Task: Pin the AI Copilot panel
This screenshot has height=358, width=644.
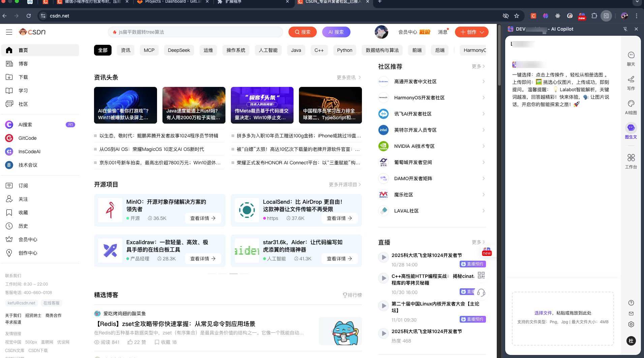Action: [625, 29]
